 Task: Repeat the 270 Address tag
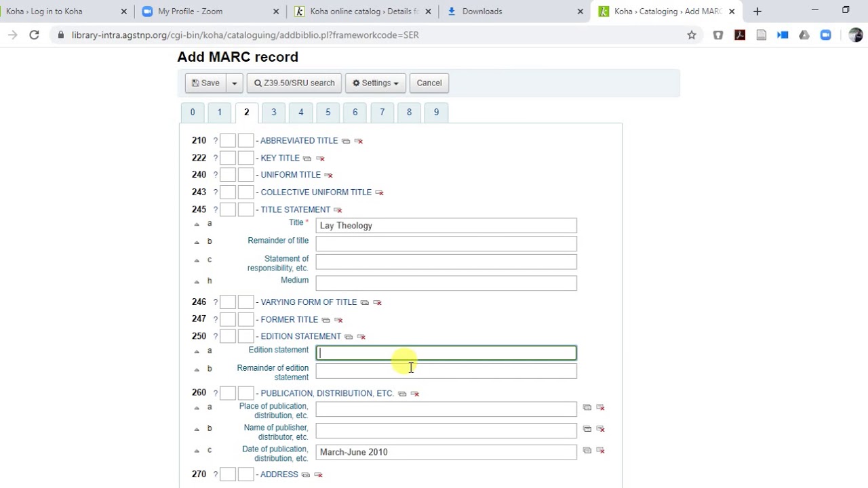coord(306,474)
